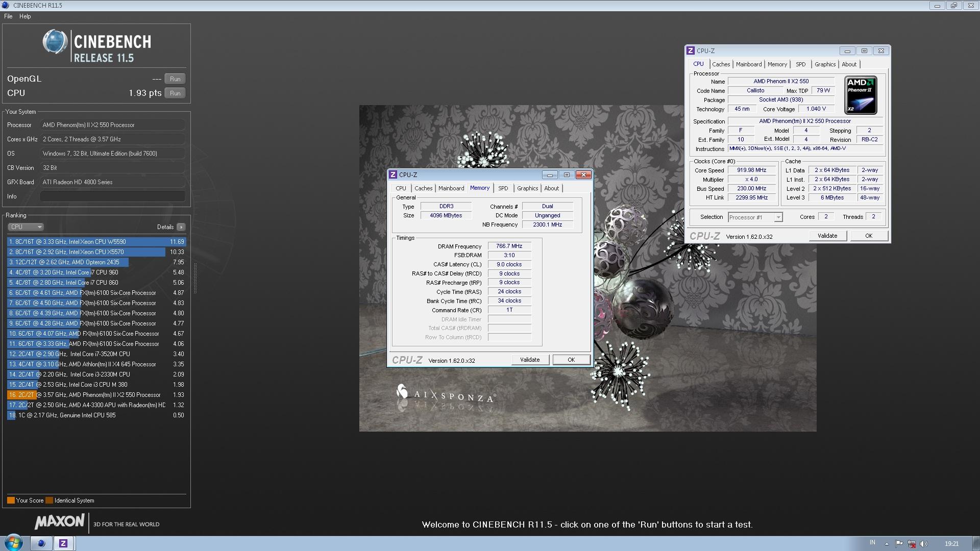This screenshot has width=980, height=551.
Task: Click the Cinebench title bar icon
Action: [x=6, y=5]
